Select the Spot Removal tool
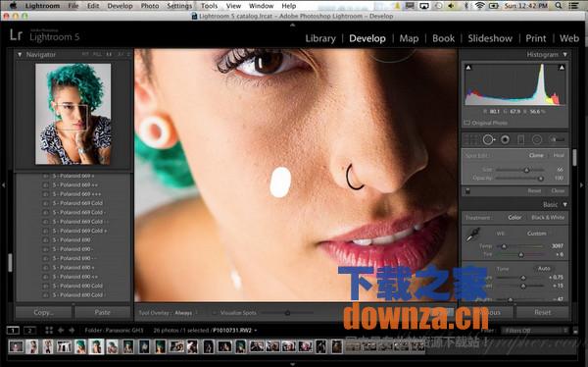The image size is (588, 367). tap(488, 139)
